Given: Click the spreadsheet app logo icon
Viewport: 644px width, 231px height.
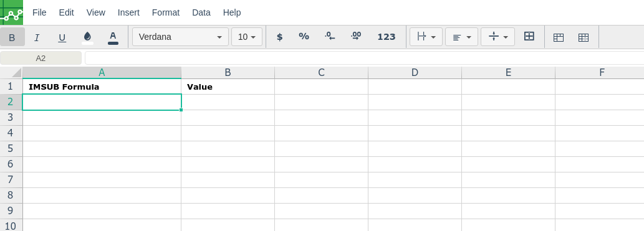Looking at the screenshot, I should (x=11, y=12).
